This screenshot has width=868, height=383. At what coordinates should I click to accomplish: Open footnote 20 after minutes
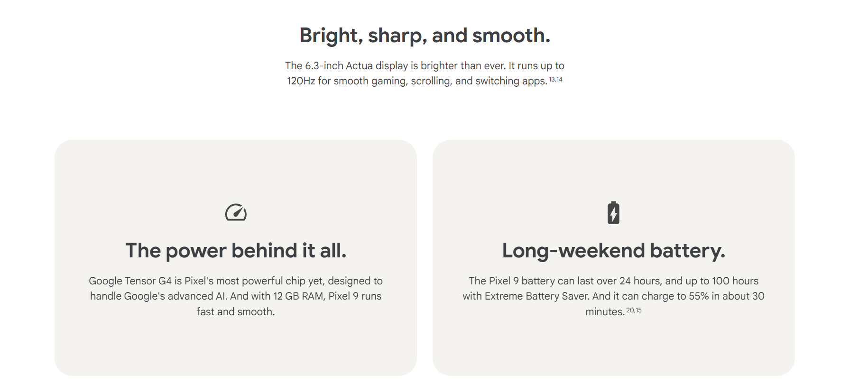click(x=630, y=310)
